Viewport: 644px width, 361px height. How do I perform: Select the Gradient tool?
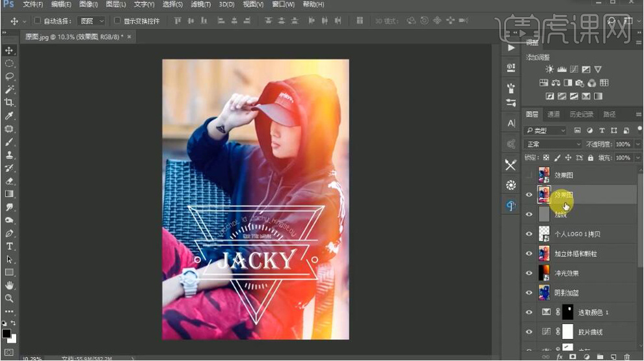coord(9,194)
